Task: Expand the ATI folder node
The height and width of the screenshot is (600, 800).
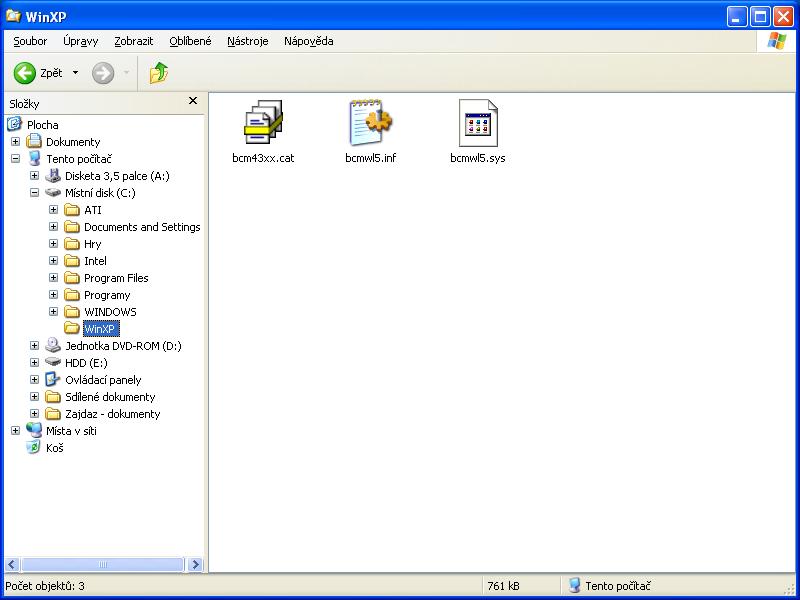Action: point(53,210)
